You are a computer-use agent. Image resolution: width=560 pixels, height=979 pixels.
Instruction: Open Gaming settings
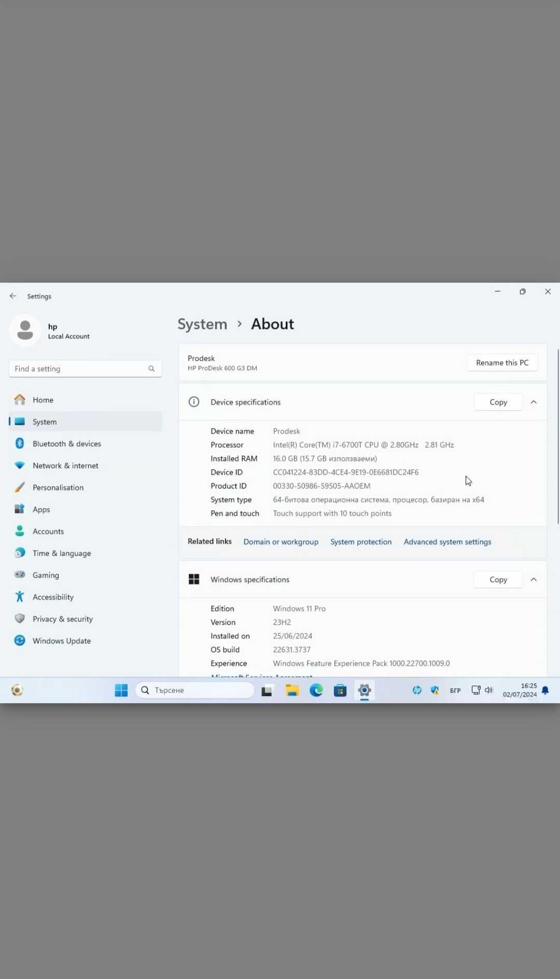86,575
